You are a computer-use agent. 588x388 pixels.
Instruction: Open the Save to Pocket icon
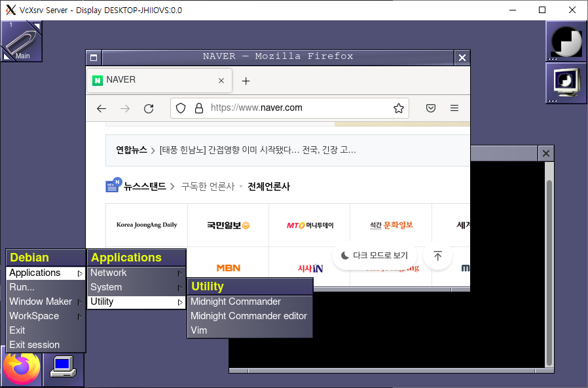coord(431,108)
